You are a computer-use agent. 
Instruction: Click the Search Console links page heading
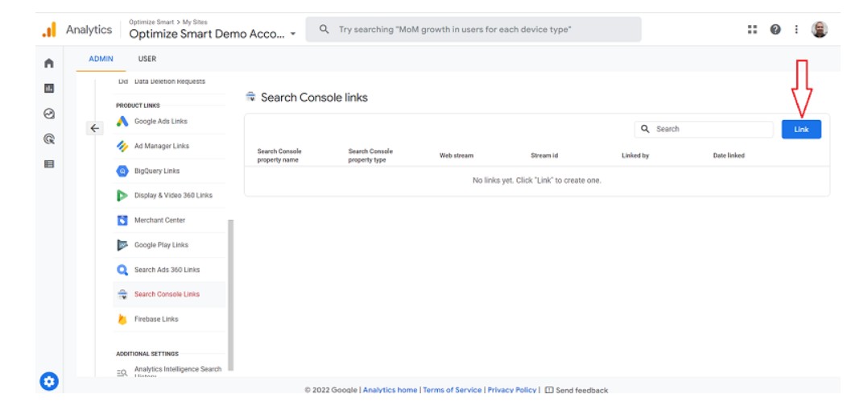314,98
